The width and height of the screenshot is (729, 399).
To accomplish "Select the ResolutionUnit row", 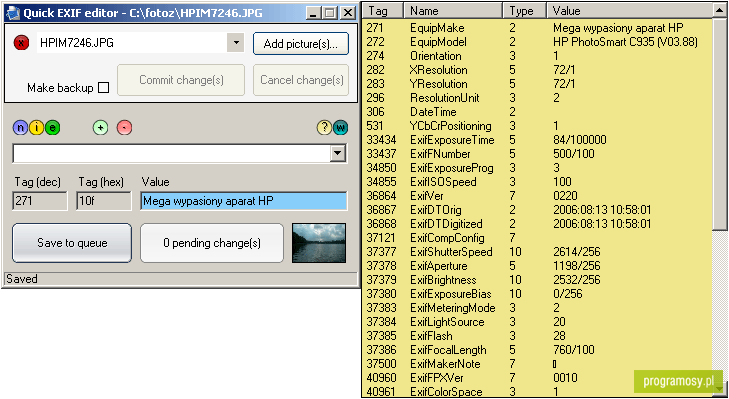I will pyautogui.click(x=537, y=98).
